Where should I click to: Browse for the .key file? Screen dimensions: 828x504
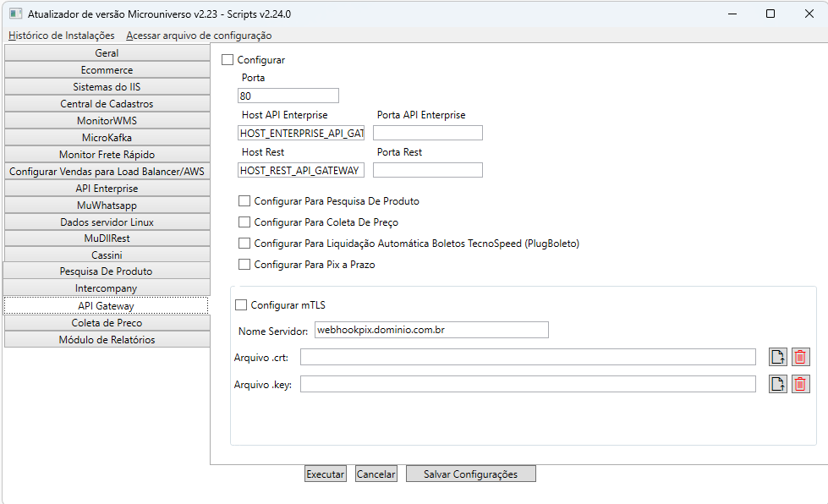click(778, 384)
